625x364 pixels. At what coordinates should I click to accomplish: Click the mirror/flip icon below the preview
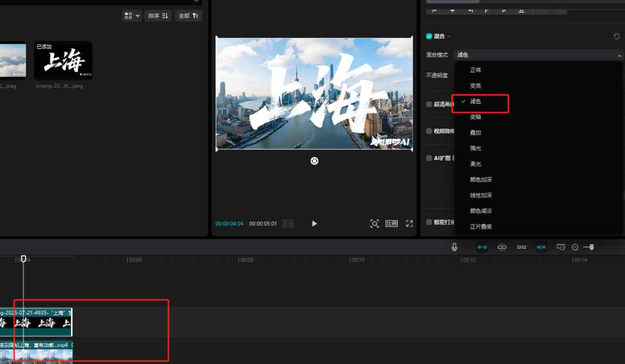click(x=314, y=161)
